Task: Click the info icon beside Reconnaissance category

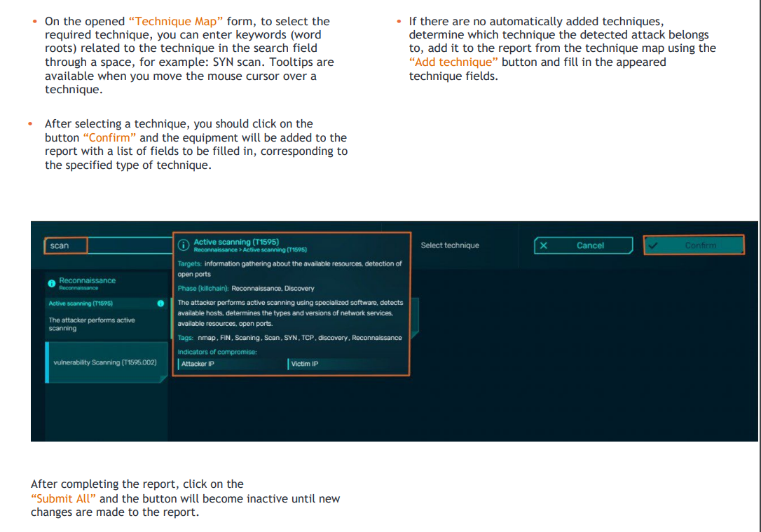Action: (x=51, y=283)
